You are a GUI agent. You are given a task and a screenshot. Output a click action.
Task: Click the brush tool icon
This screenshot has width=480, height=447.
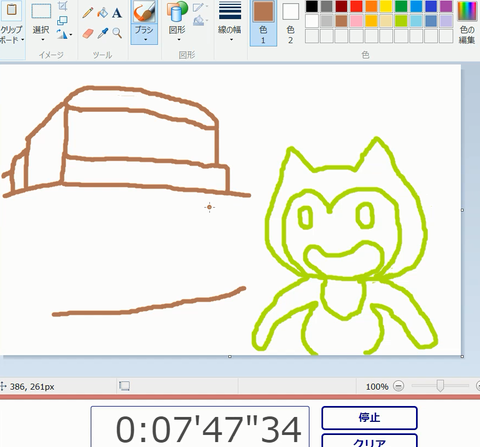click(x=144, y=12)
